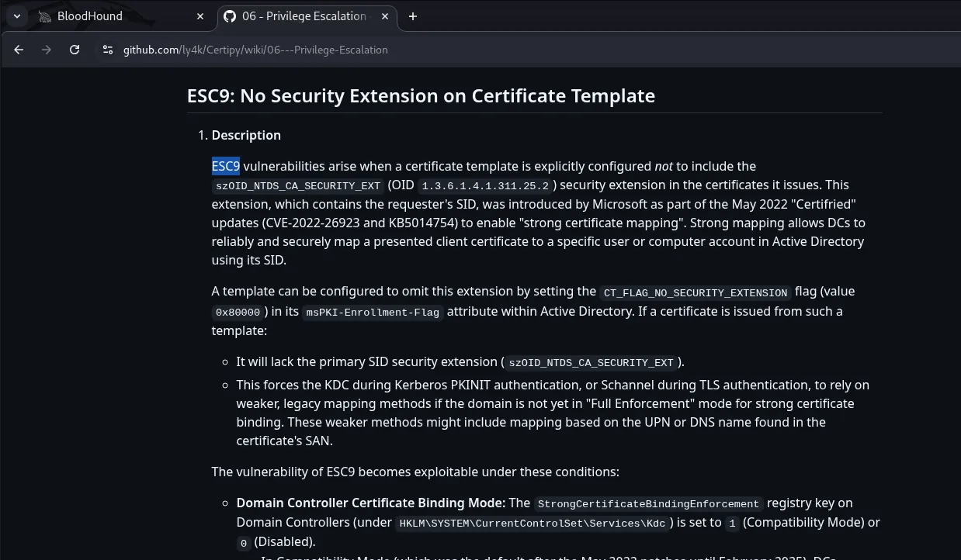Open the tab search dropdown arrow
961x560 pixels.
pos(16,16)
